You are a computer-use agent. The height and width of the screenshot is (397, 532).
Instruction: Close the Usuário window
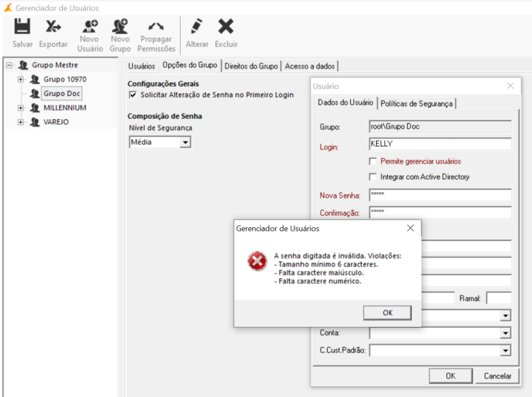tap(510, 86)
